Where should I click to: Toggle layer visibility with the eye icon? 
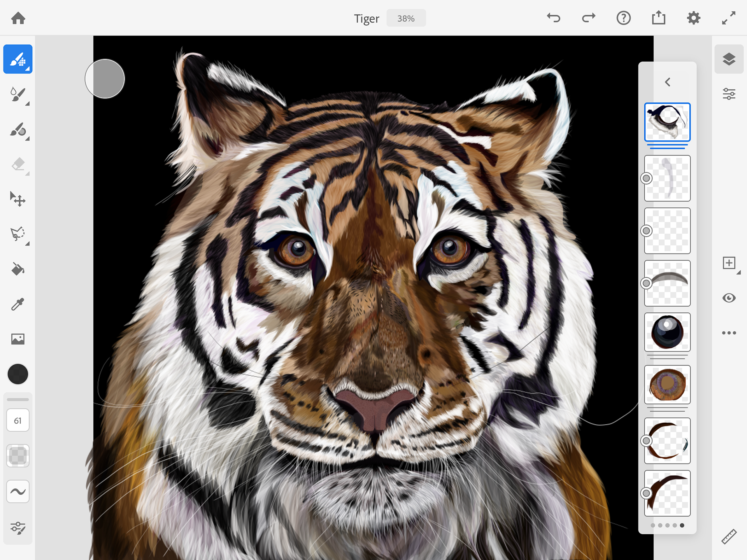click(x=729, y=298)
